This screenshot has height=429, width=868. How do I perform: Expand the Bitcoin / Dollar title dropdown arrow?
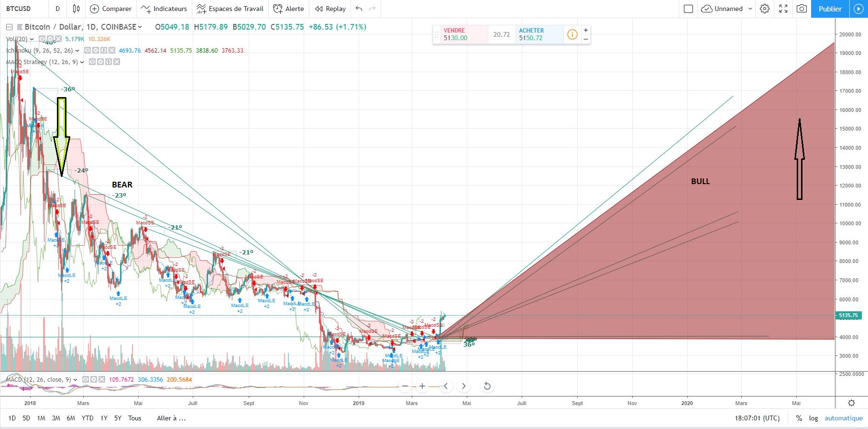pyautogui.click(x=140, y=27)
